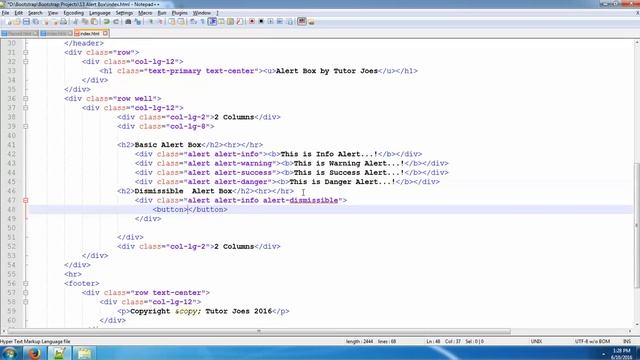Collapse the fold at line 58
The image size is (640, 360).
point(25,302)
